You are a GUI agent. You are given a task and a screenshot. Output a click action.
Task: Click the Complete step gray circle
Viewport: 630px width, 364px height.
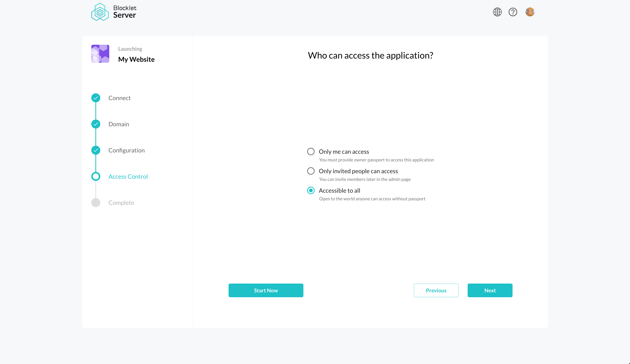pyautogui.click(x=96, y=203)
